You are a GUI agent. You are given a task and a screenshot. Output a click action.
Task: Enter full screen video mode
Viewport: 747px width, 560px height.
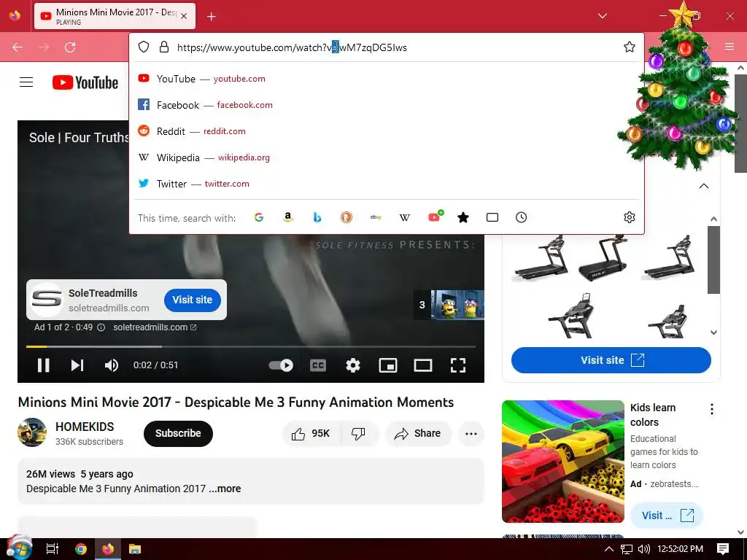point(458,365)
